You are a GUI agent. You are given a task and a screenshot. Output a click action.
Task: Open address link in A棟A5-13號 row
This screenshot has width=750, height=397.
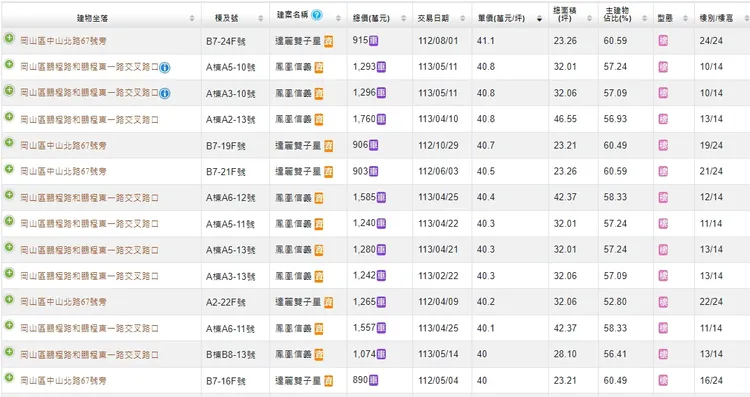point(89,250)
